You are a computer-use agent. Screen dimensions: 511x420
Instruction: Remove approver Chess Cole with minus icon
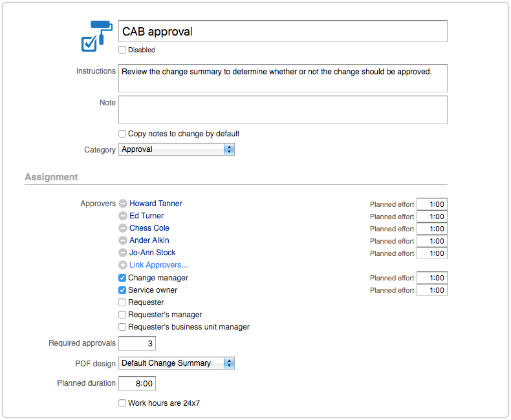click(123, 228)
